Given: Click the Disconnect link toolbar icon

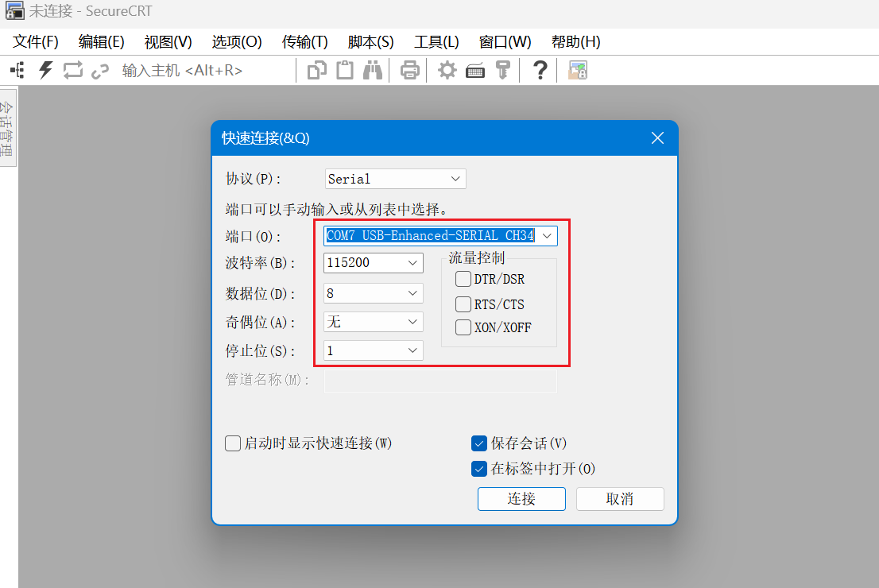Looking at the screenshot, I should click(100, 72).
